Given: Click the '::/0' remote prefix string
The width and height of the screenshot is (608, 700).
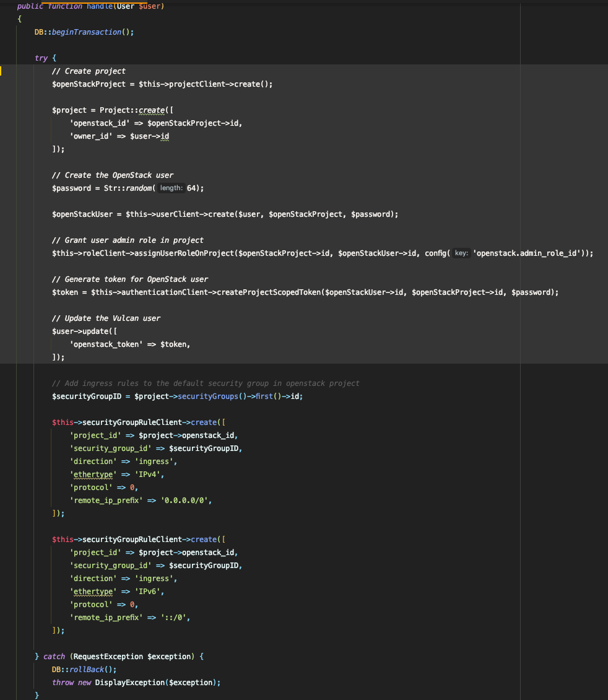Looking at the screenshot, I should pos(175,618).
